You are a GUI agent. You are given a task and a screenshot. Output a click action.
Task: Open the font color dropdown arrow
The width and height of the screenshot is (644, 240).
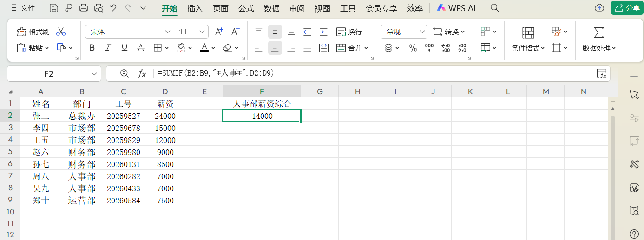pyautogui.click(x=213, y=48)
